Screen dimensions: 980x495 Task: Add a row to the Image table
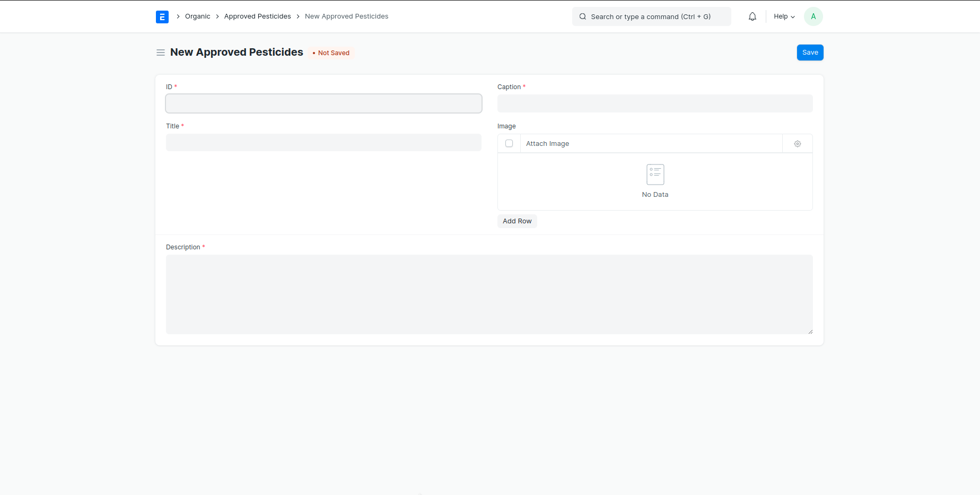517,221
